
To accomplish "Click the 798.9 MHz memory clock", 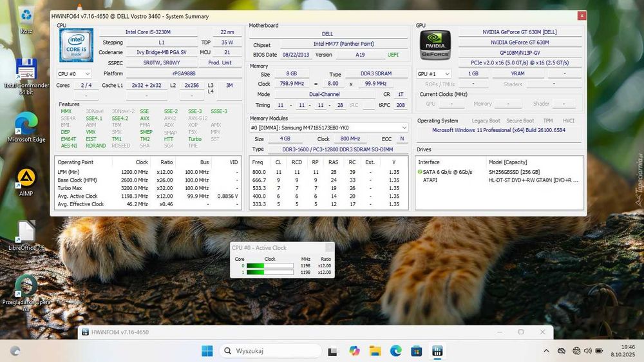I will click(x=292, y=83).
